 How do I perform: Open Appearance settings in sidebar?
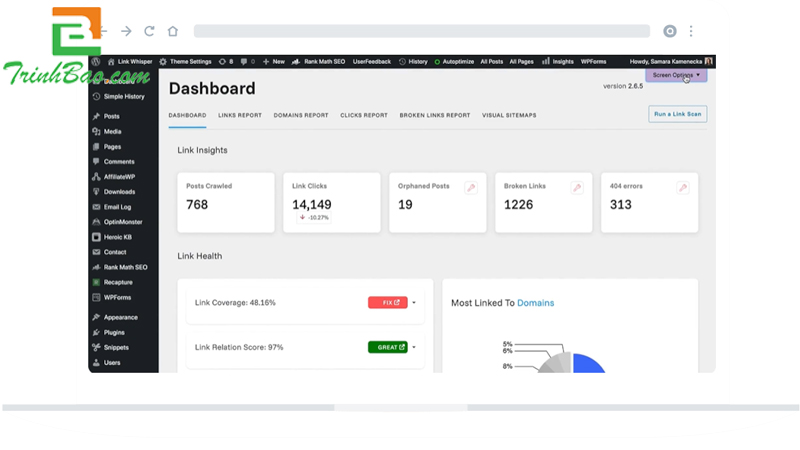[120, 317]
